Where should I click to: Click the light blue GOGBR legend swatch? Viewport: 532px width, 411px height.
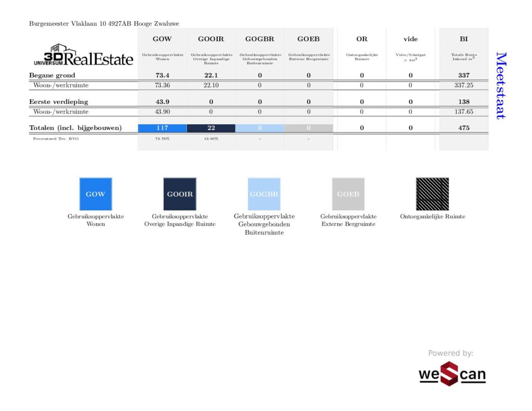pos(264,194)
